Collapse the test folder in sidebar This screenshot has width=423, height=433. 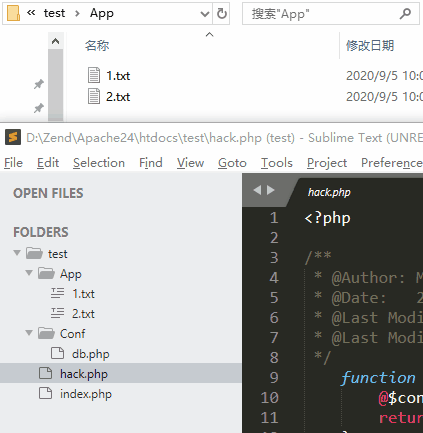17,253
